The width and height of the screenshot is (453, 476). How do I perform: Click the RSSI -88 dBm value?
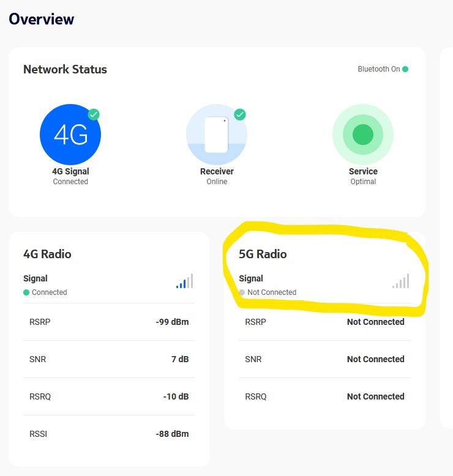(172, 434)
